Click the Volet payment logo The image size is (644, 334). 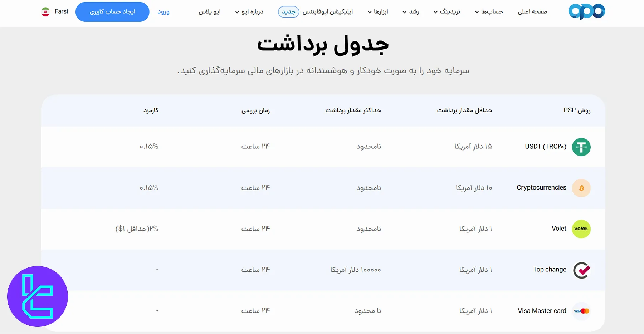[x=581, y=229]
